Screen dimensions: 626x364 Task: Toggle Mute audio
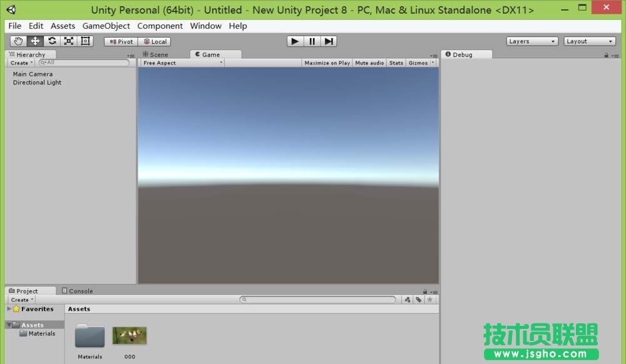tap(369, 63)
